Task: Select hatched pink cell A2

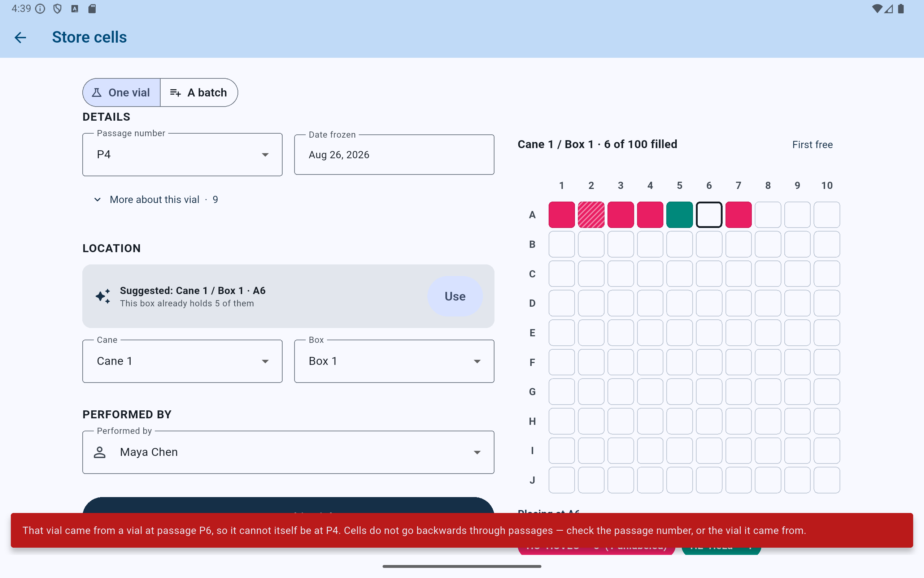Action: point(590,215)
